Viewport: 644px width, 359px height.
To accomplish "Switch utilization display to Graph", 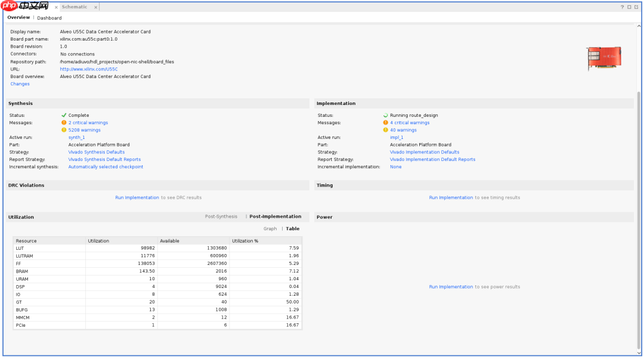I will (270, 229).
